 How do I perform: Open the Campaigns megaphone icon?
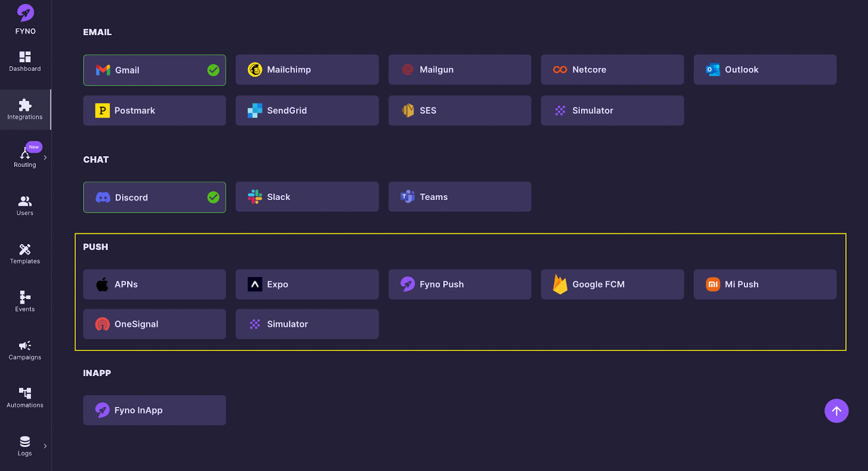(x=25, y=346)
